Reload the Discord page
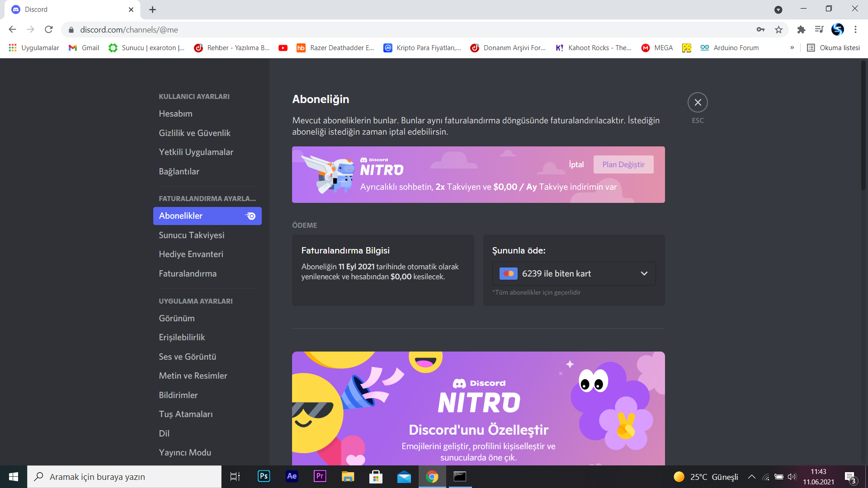This screenshot has width=868, height=488. point(49,30)
